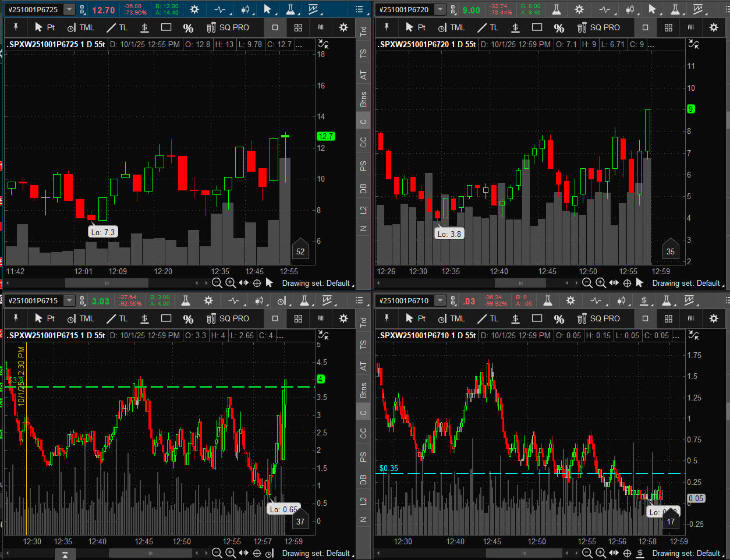Image resolution: width=730 pixels, height=560 pixels.
Task: Switch the P6720 chart to grid view
Action: [x=668, y=27]
